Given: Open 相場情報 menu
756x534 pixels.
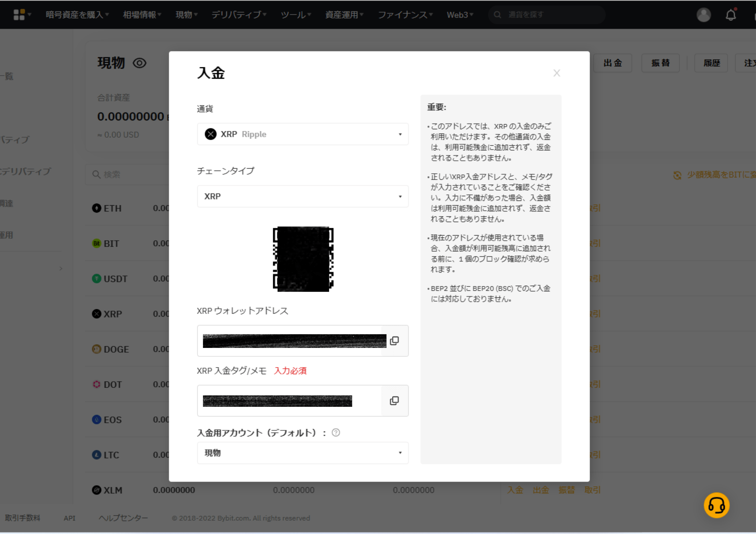Looking at the screenshot, I should (142, 14).
